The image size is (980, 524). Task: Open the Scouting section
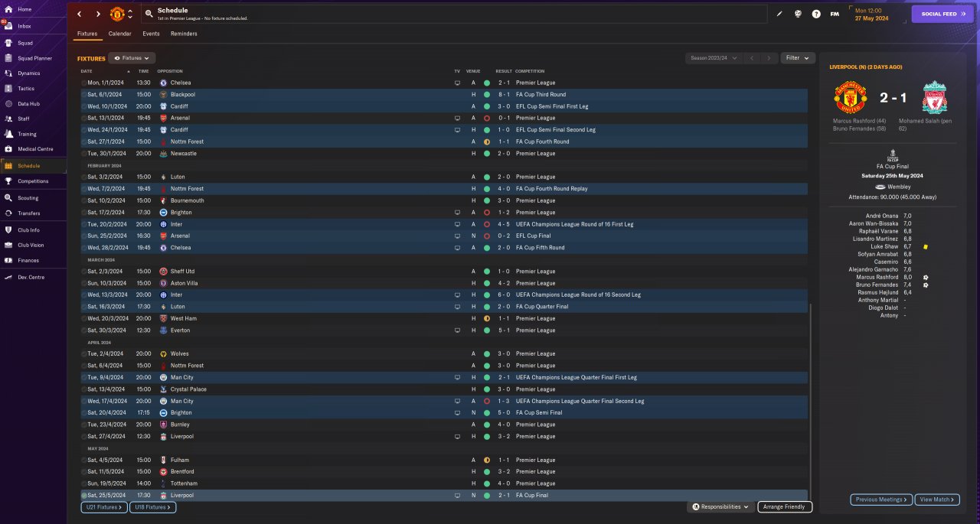coord(28,197)
